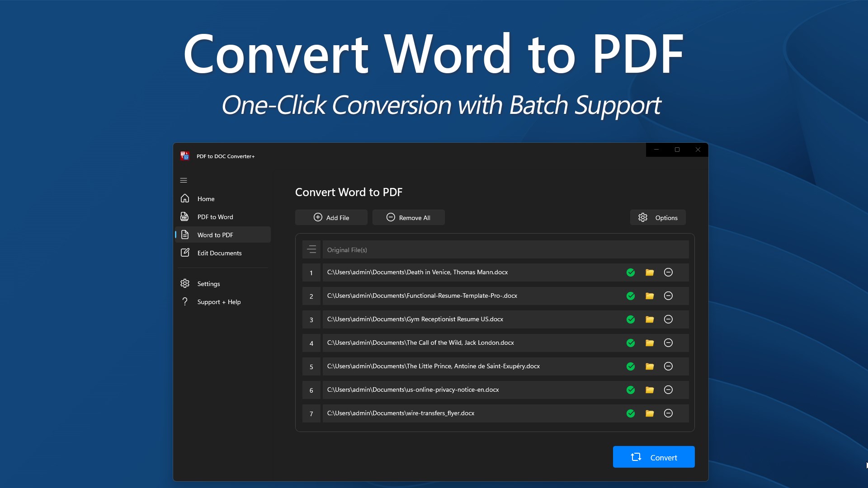Select the Gym Receptionist Resume US.docx path
The image size is (868, 488).
pos(415,319)
